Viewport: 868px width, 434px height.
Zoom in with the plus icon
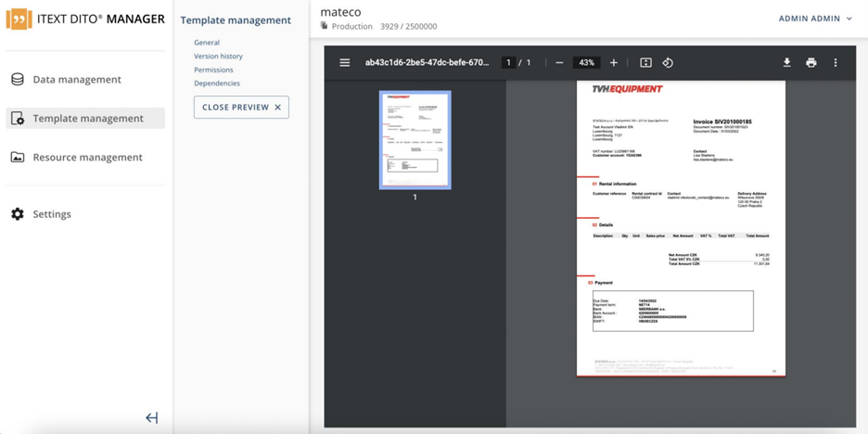pyautogui.click(x=613, y=63)
